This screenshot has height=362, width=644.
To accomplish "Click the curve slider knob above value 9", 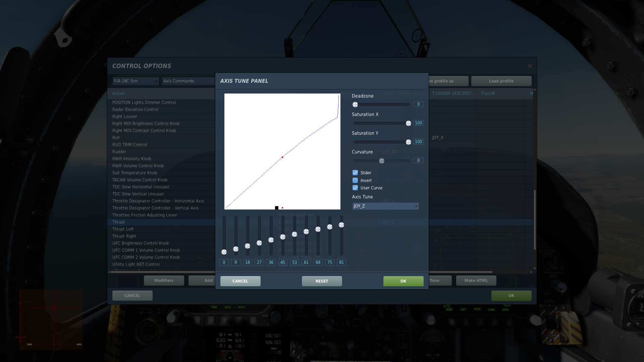I will click(x=236, y=249).
